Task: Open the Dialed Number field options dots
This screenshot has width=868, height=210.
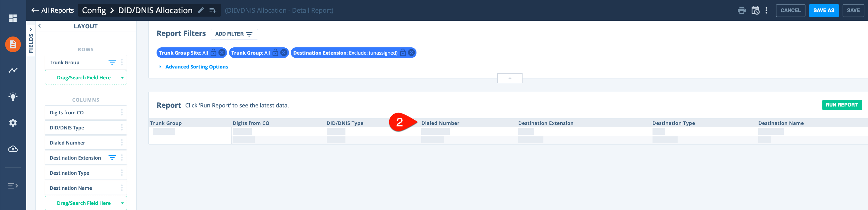Action: (122, 143)
